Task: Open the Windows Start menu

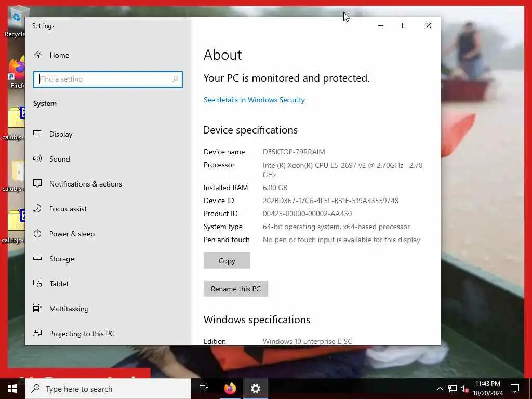Action: click(x=12, y=389)
